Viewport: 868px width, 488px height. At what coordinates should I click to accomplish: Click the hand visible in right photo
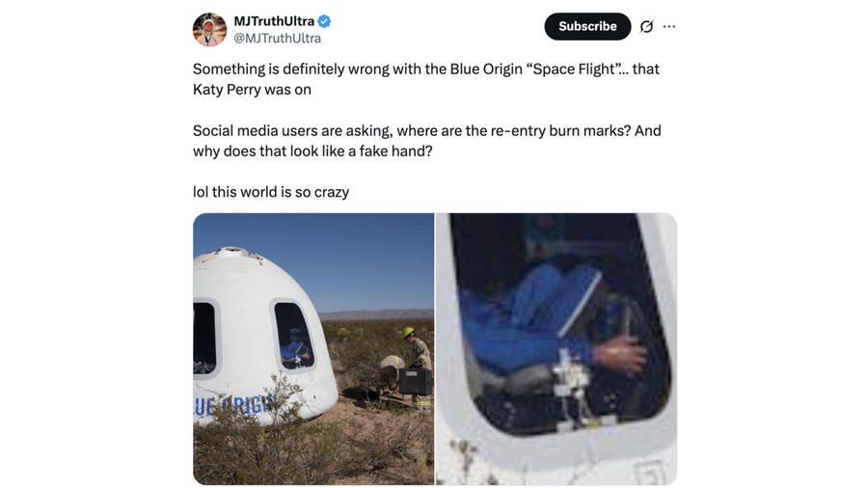[x=620, y=355]
